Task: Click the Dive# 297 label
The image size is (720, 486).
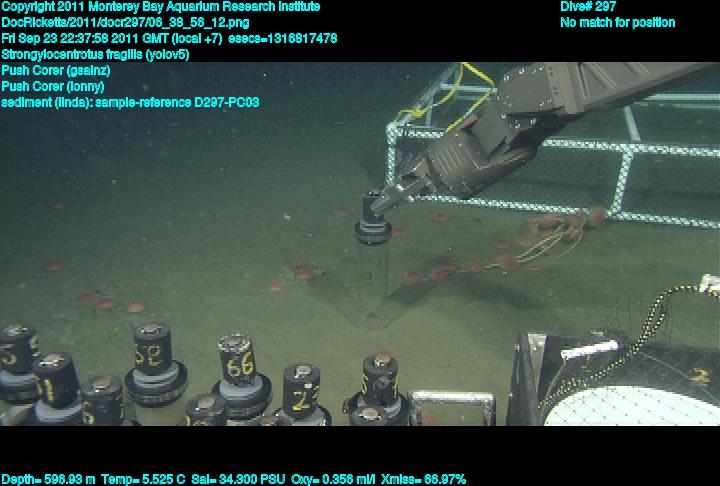Action: point(588,7)
